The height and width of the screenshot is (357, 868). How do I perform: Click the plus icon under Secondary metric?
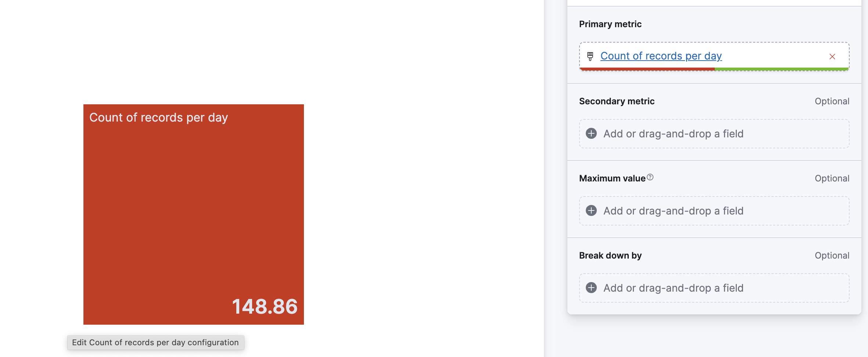coord(592,134)
